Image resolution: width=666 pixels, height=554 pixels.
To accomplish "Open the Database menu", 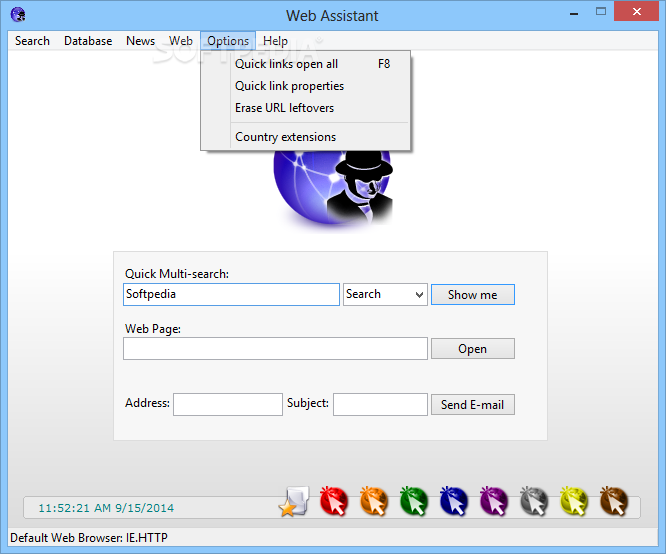I will [88, 41].
